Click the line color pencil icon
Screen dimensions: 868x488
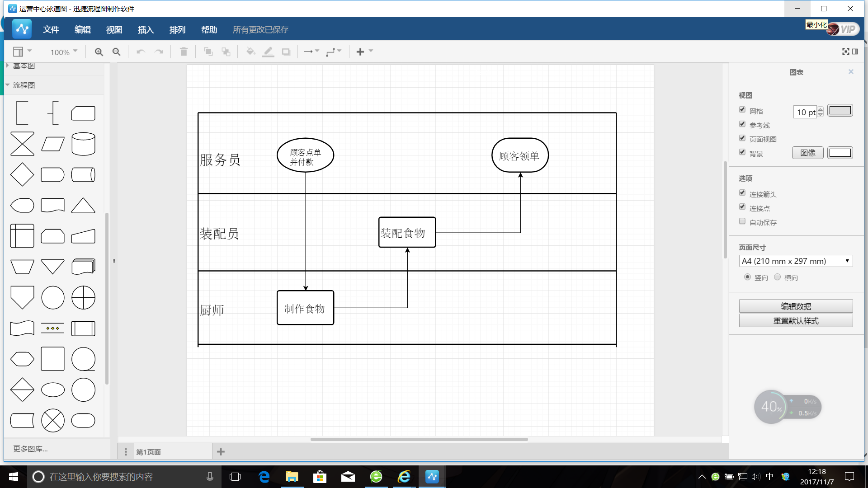[268, 52]
